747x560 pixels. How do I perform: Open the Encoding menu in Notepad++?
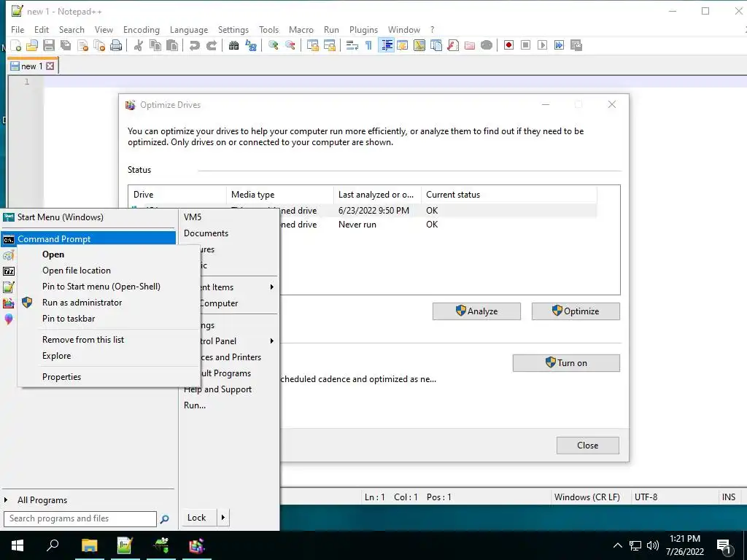click(141, 29)
